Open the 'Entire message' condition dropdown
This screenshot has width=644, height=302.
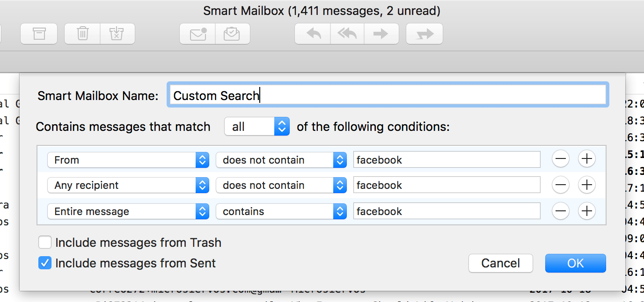(x=128, y=211)
